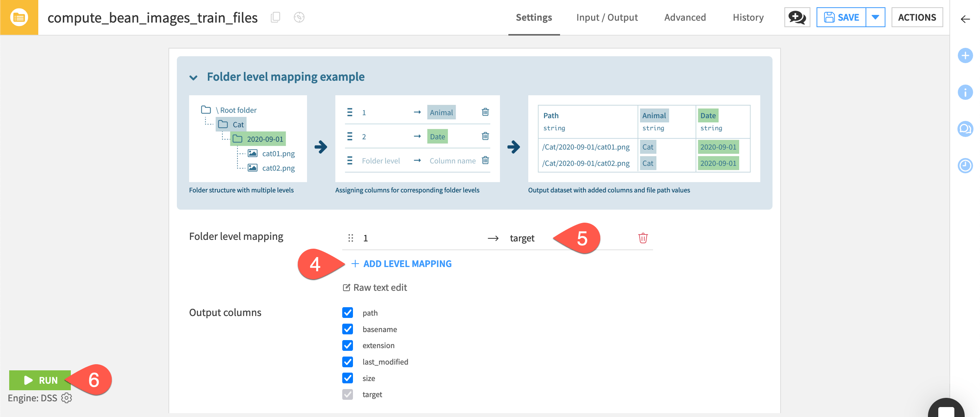
Task: Click the yellow recipe icon beside the title
Action: 19,17
